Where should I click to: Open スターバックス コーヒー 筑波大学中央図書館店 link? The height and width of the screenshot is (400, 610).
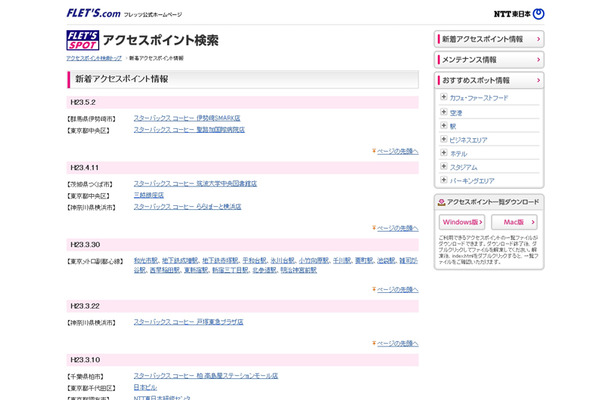[x=195, y=183]
